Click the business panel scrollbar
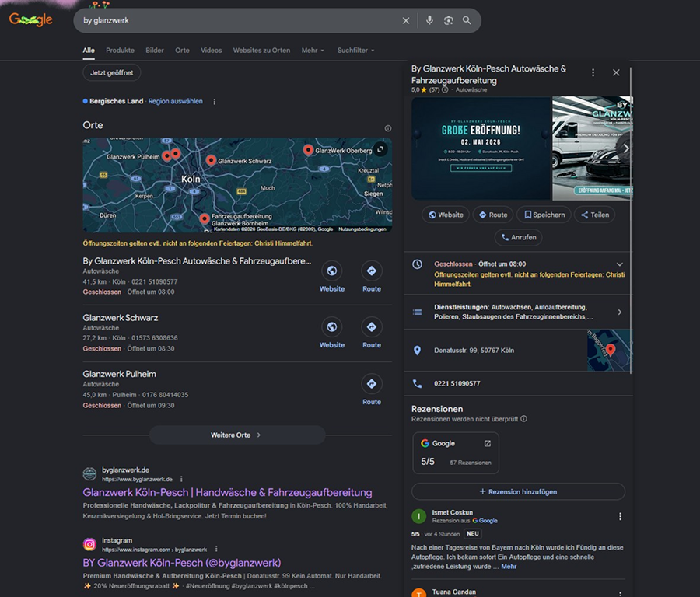Viewport: 700px width, 597px height. [631, 221]
